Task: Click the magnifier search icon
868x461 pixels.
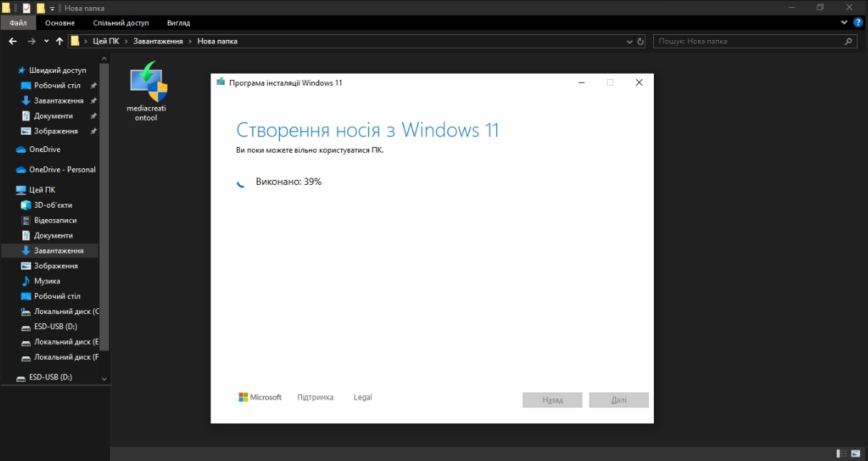Action: pos(849,41)
